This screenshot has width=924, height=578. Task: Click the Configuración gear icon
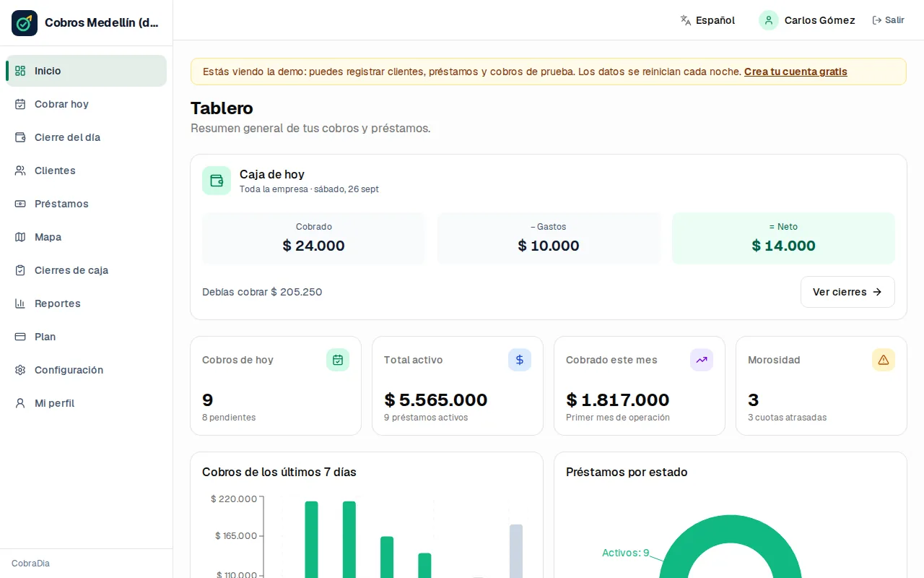point(20,370)
